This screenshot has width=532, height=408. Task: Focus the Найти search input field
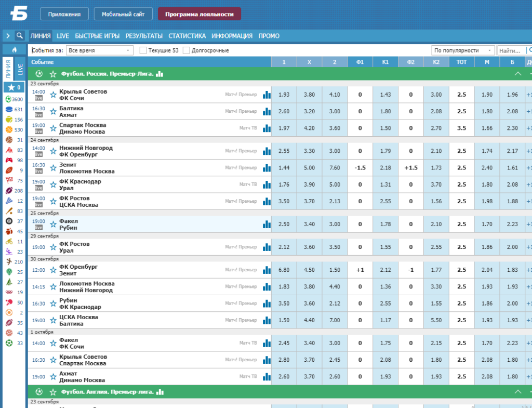pos(512,50)
